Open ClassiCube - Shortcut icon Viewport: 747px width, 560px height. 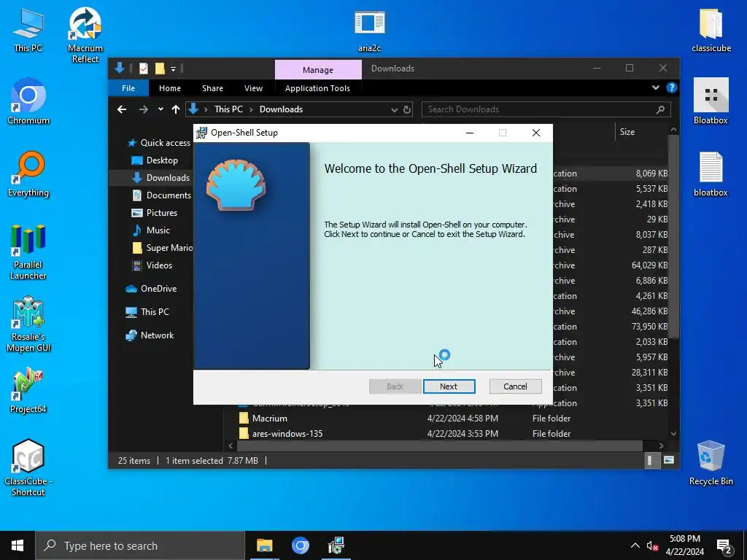[x=28, y=468]
